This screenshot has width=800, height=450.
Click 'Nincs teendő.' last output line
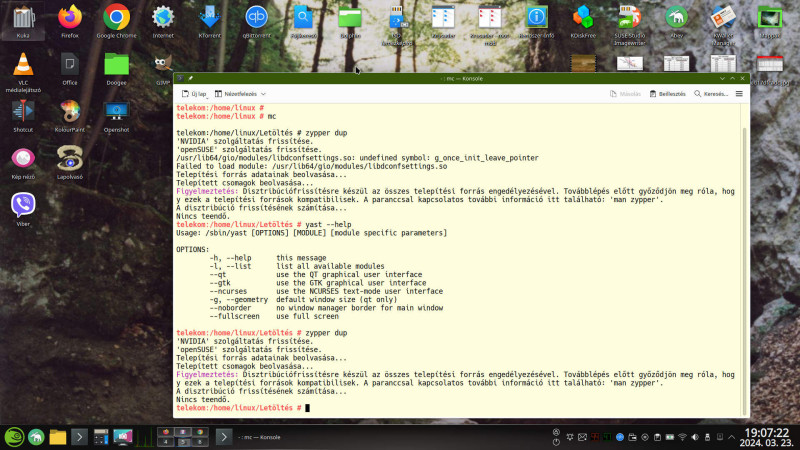[203, 399]
